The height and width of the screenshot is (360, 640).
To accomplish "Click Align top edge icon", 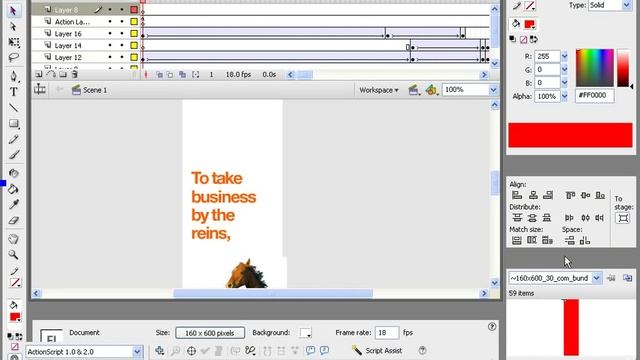I will tap(570, 196).
